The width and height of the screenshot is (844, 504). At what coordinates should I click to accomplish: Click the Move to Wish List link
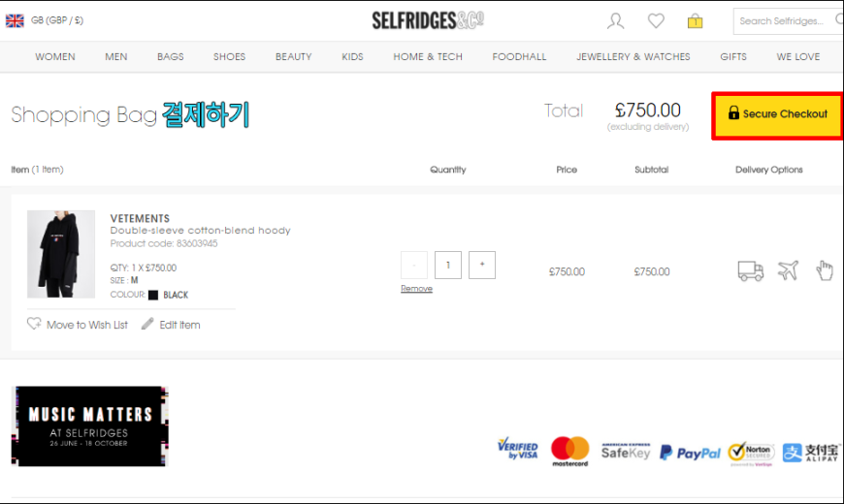(87, 325)
